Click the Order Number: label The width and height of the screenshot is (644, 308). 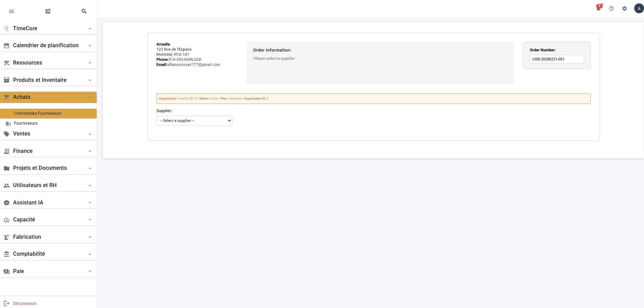pos(543,50)
